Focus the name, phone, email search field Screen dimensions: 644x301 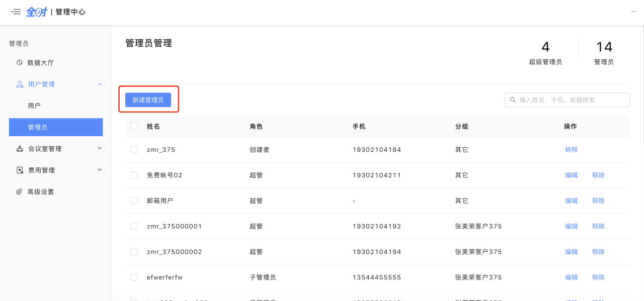point(572,100)
